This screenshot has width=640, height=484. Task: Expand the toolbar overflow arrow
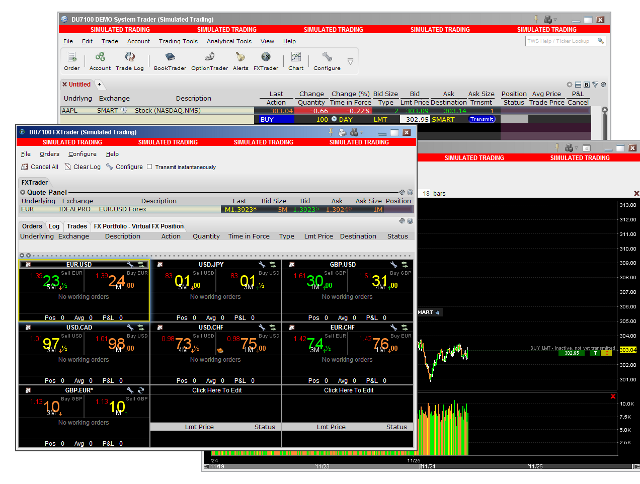(x=350, y=62)
